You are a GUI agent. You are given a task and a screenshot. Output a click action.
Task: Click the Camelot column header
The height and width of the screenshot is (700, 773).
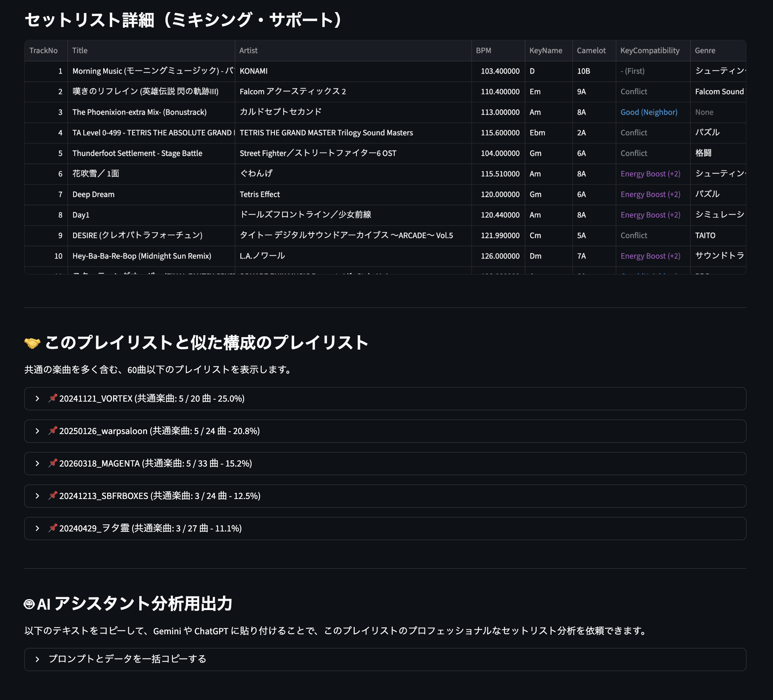(591, 50)
